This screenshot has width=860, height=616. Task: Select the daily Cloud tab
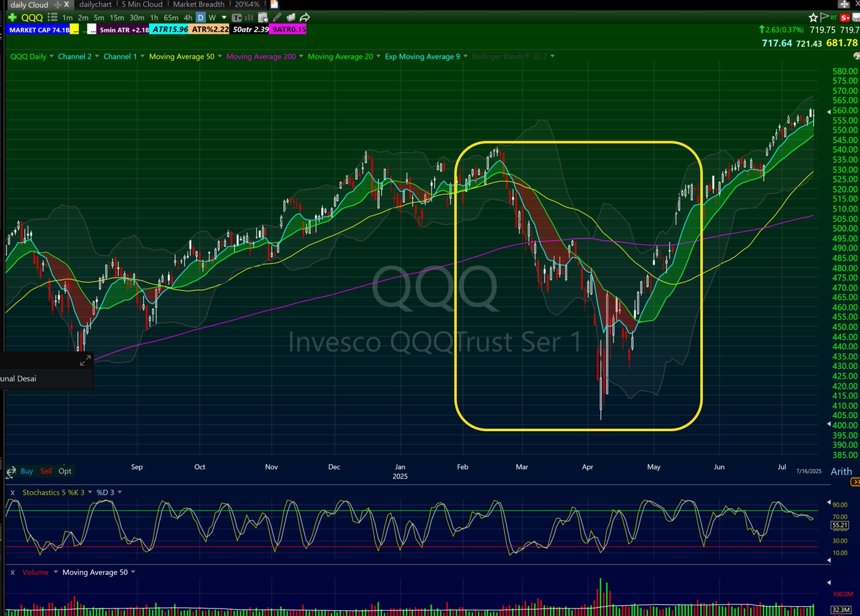(x=29, y=4)
